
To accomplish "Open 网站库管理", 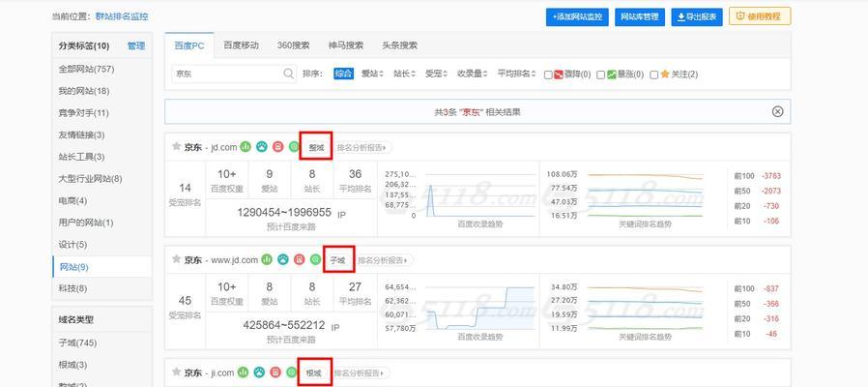I will point(639,16).
